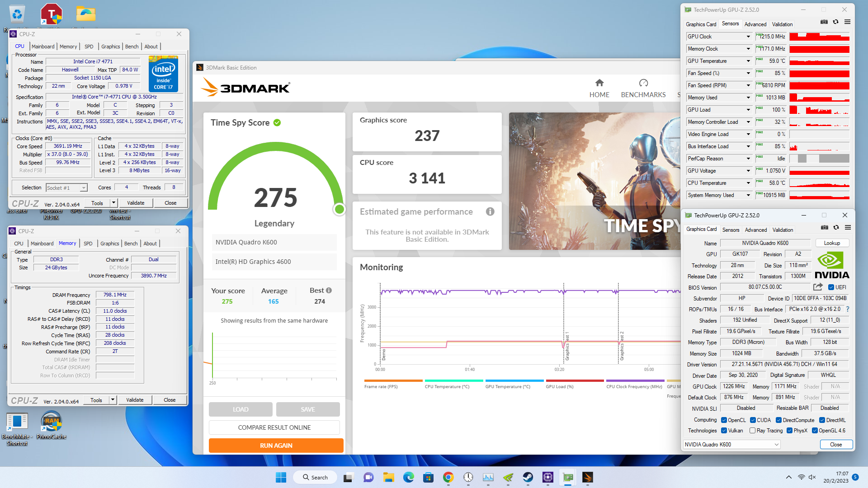
Task: Click the Intel Core i7 logo in CPU-Z
Action: [x=163, y=74]
